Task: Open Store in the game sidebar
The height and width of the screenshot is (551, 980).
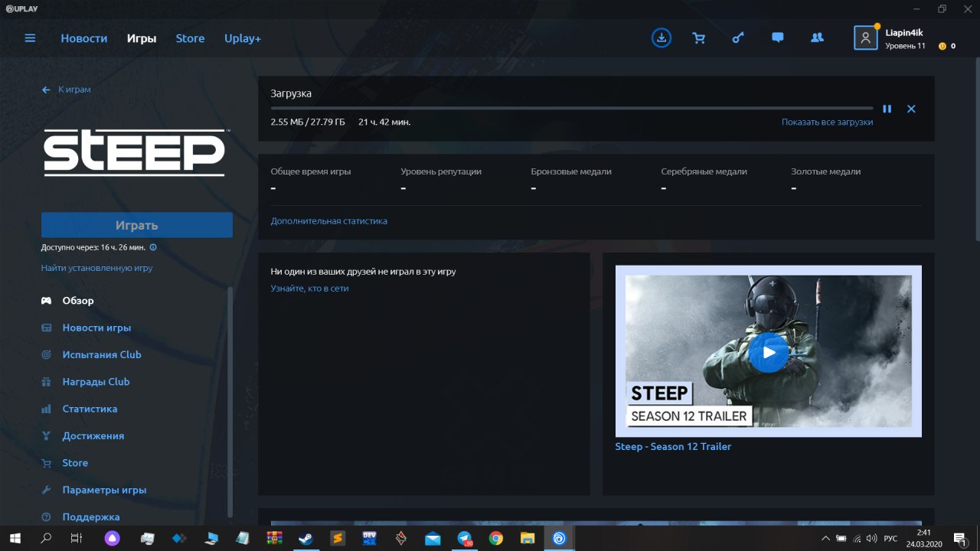Action: 75,462
